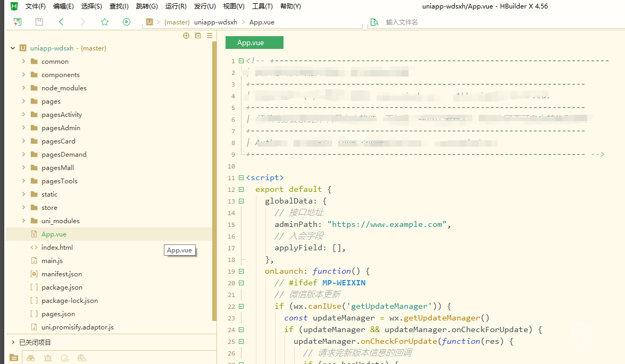Image resolution: width=625 pixels, height=364 pixels.
Task: Expand the pages folder arrow
Action: (23, 101)
